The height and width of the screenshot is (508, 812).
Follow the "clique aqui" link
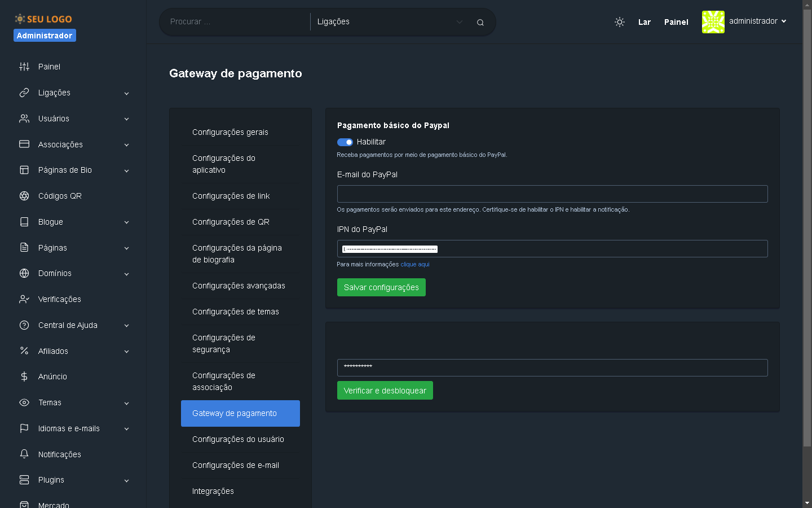414,264
